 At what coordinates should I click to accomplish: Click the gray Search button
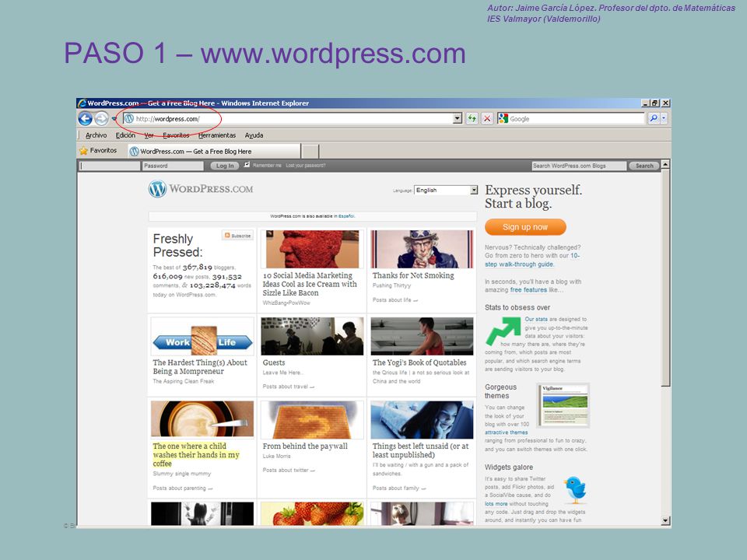click(644, 166)
